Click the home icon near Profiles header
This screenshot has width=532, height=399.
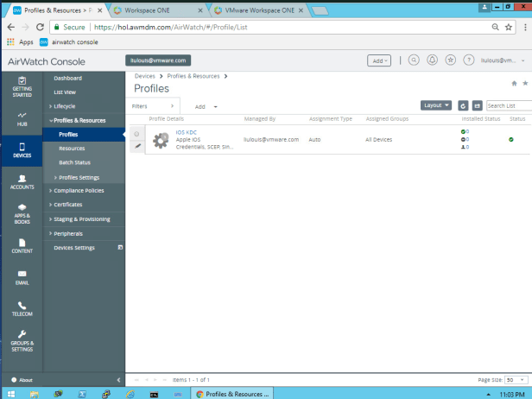coord(515,83)
